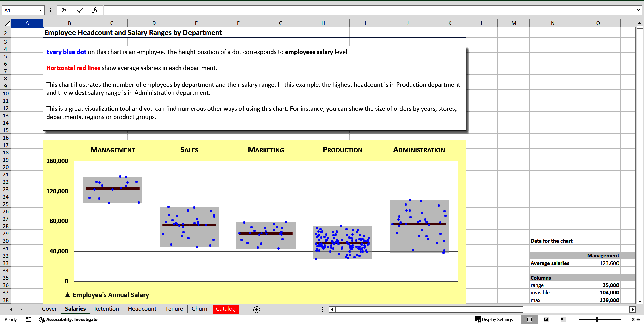Open the Cover sheet tab

(49, 309)
